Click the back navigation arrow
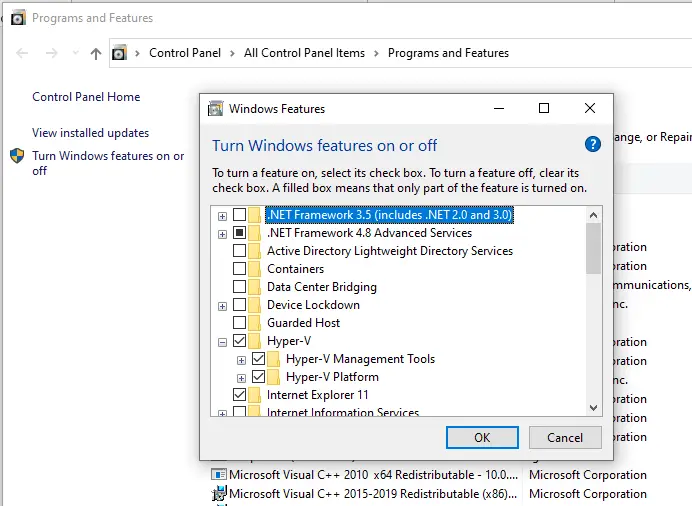This screenshot has width=692, height=506. click(22, 53)
